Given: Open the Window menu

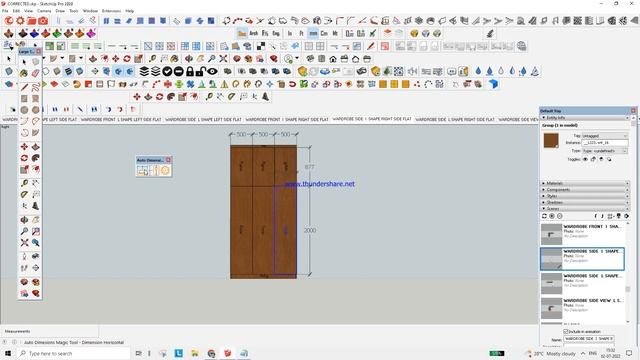Looking at the screenshot, I should point(90,11).
